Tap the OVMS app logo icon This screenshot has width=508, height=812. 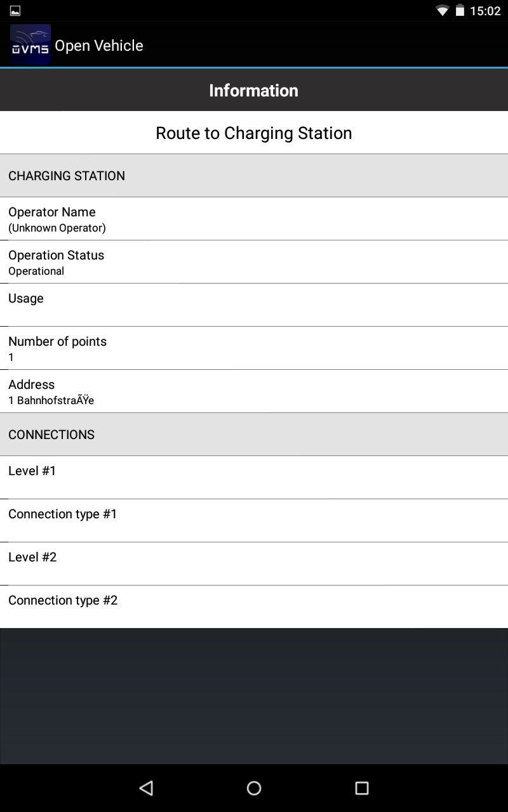[30, 45]
